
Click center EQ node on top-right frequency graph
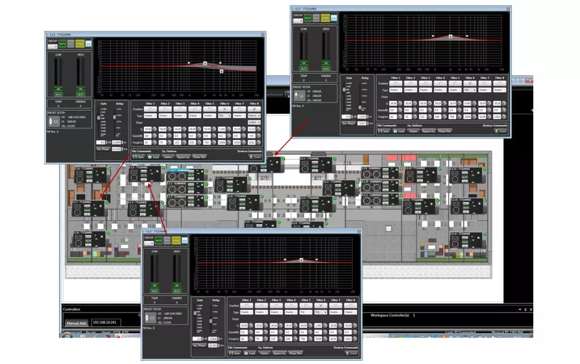point(451,36)
